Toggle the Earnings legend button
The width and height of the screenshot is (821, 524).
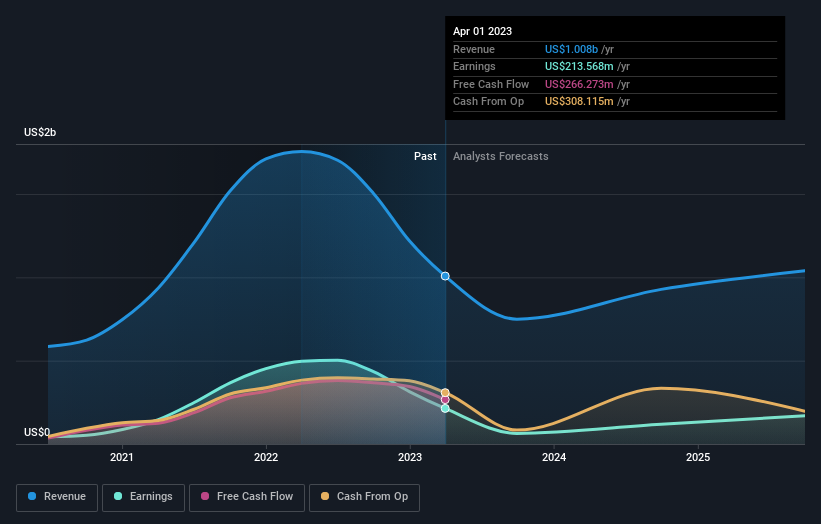(x=143, y=497)
